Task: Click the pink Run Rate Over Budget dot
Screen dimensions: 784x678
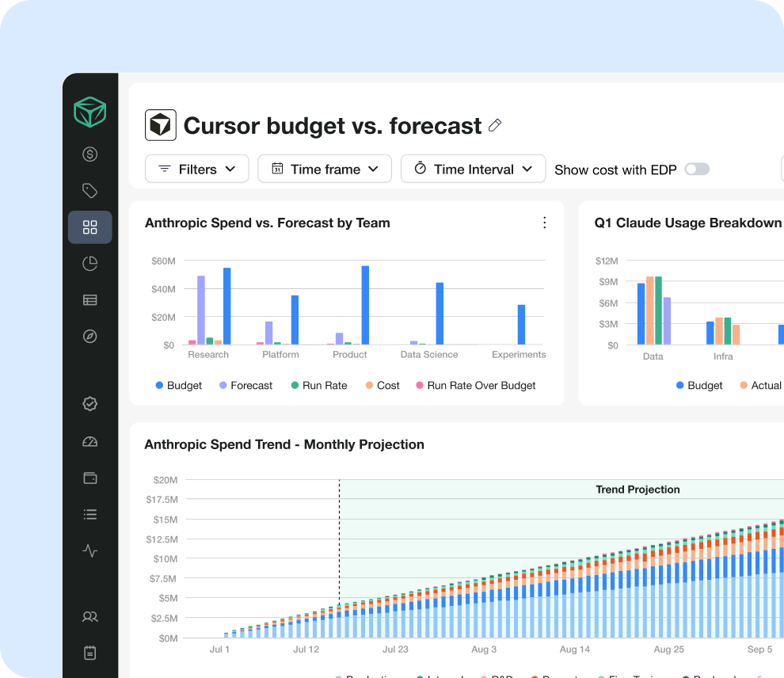Action: click(420, 385)
